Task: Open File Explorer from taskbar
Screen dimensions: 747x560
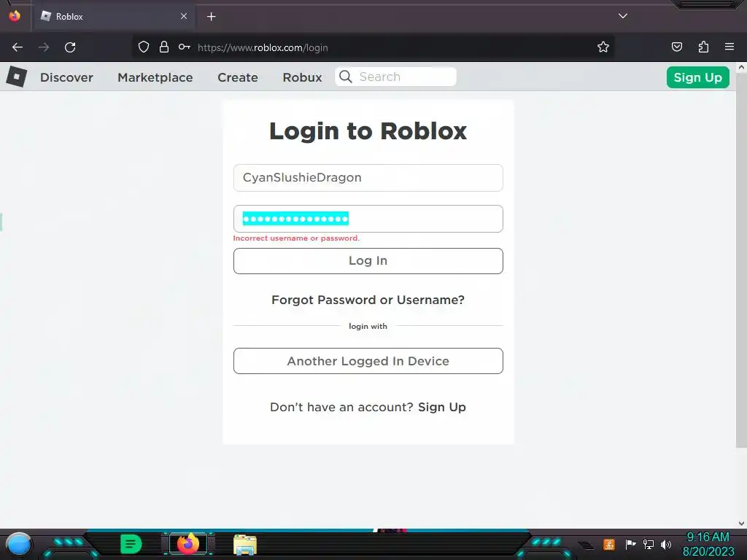Action: [x=245, y=545]
